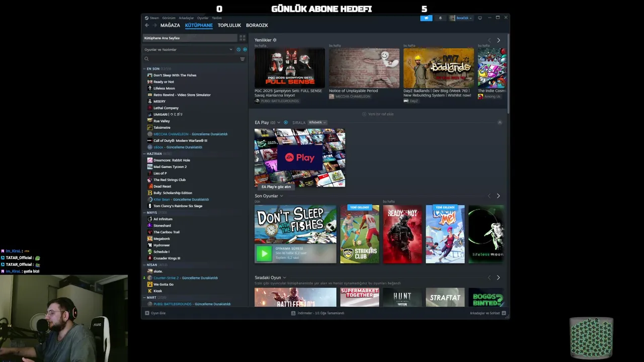
Task: Open advanced filter options icon in sidebar
Action: click(243, 59)
